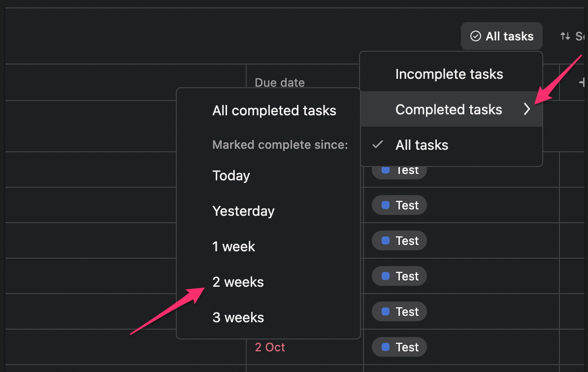Click the circled checkmark icon on All tasks filter
This screenshot has height=372, width=588.
click(x=475, y=35)
